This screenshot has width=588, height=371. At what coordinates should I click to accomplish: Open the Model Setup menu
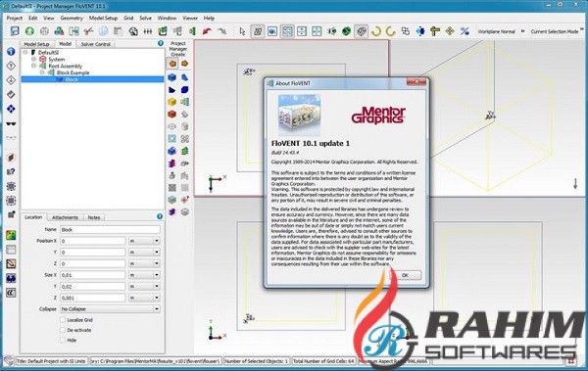coord(103,18)
